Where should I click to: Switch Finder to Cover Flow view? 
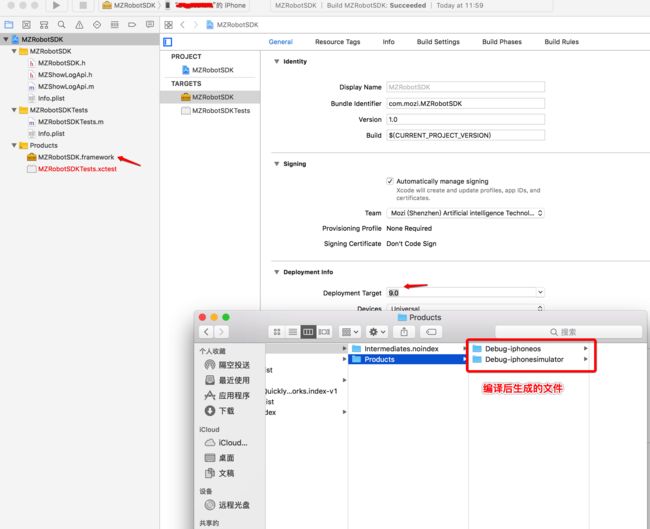324,332
